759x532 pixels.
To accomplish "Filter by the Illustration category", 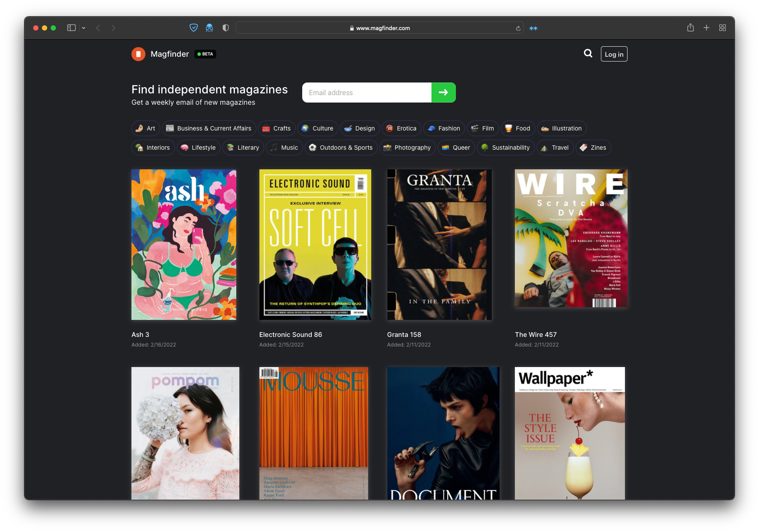I will coord(562,128).
